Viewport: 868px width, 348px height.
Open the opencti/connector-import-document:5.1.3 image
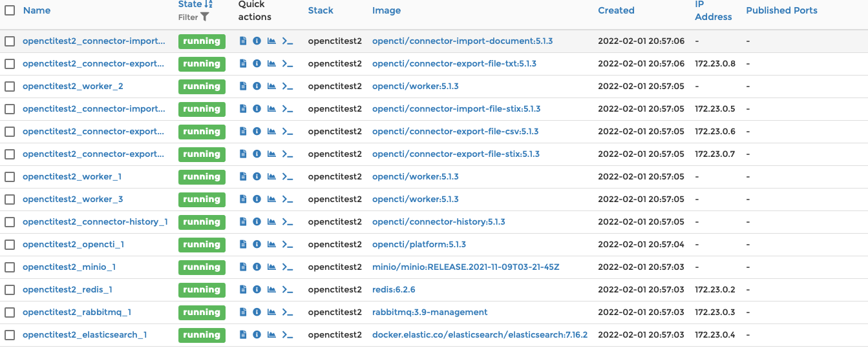462,41
